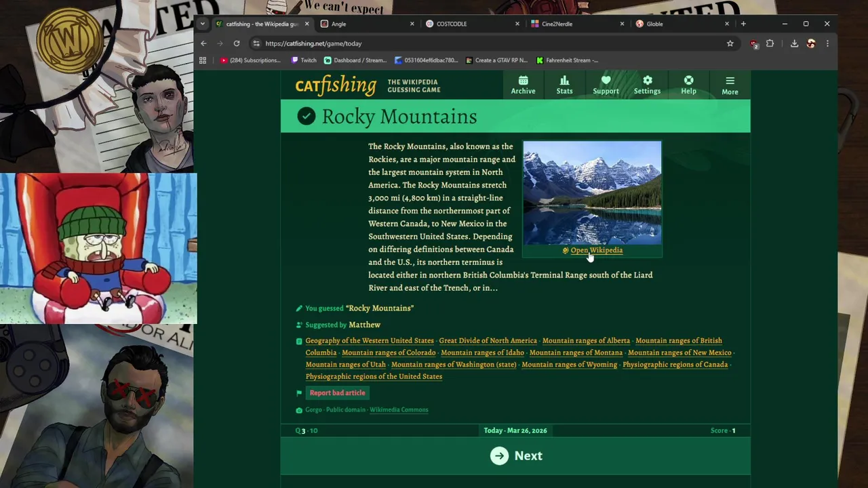Click the address bar URL field

(x=492, y=43)
